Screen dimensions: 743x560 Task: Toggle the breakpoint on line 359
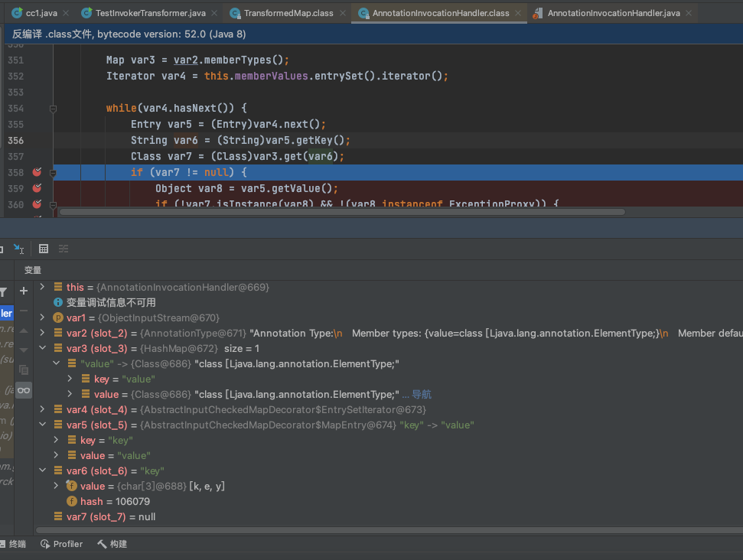37,188
